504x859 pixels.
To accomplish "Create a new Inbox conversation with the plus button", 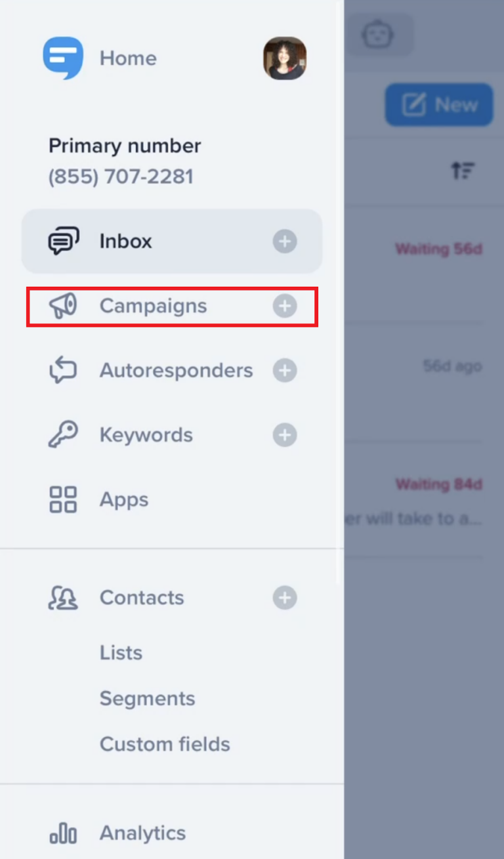I will [284, 241].
